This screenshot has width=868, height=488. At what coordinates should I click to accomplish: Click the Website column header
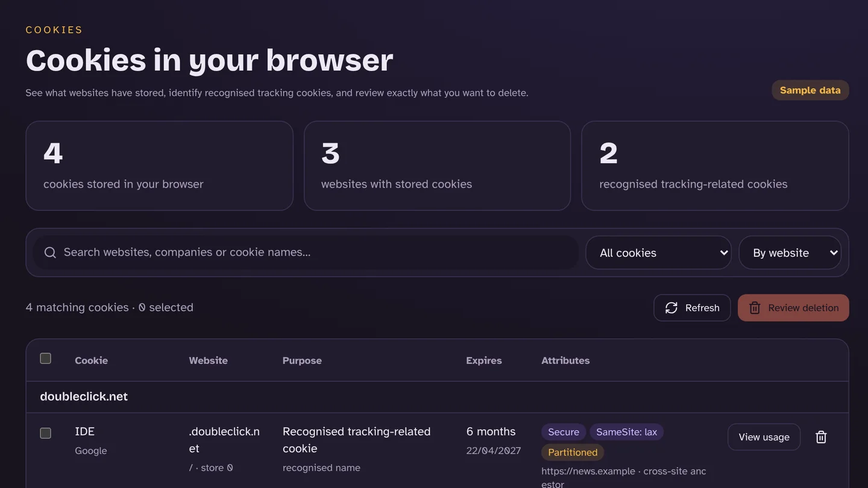tap(208, 360)
